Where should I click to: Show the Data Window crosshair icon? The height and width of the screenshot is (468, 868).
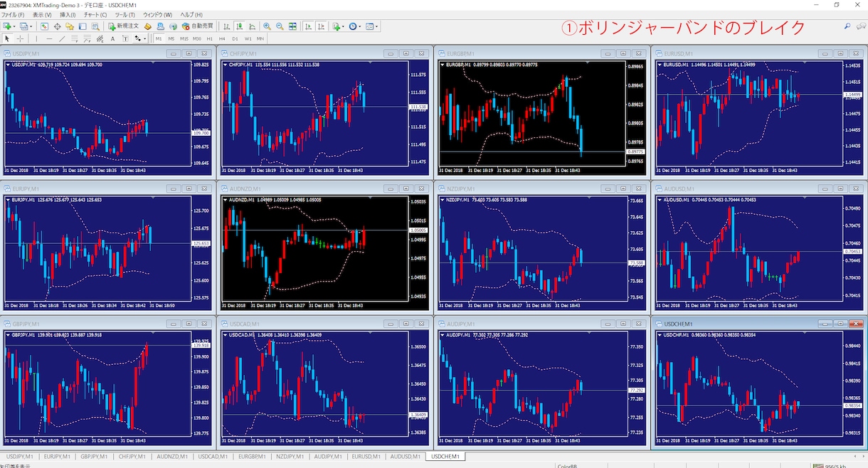[x=58, y=26]
